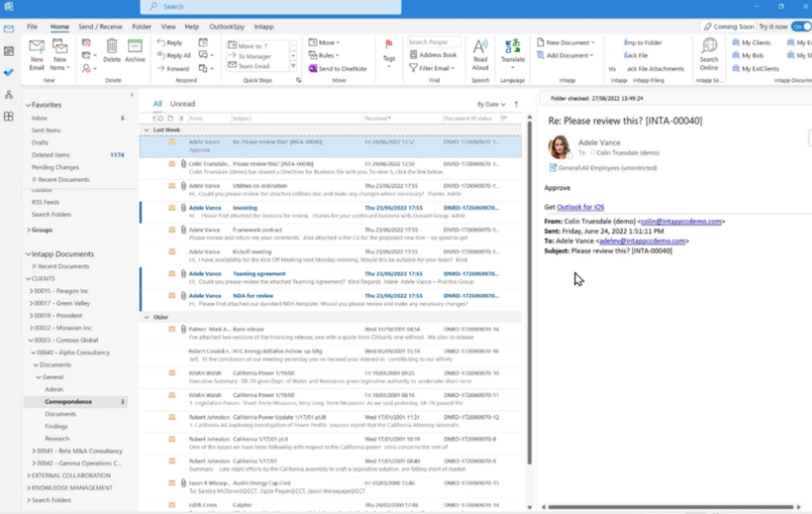Open the Tags flag menu
Image resolution: width=812 pixels, height=514 pixels.
[x=389, y=54]
